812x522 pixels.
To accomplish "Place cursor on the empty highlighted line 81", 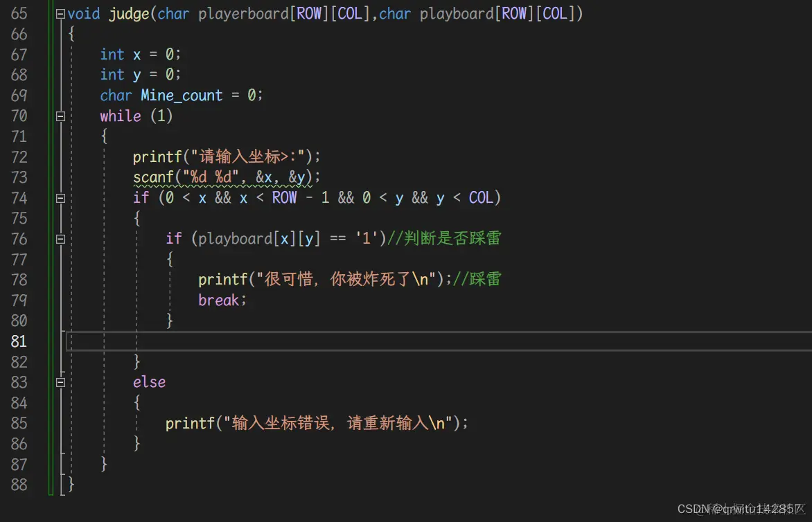I will [439, 341].
